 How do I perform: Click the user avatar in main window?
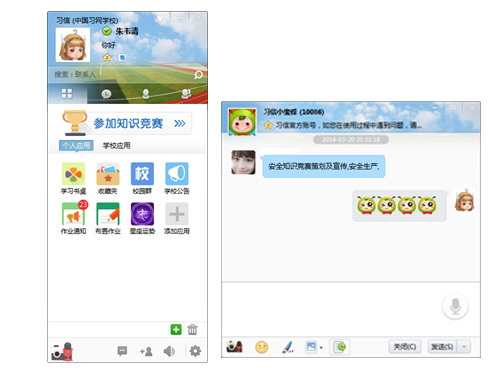tap(73, 45)
